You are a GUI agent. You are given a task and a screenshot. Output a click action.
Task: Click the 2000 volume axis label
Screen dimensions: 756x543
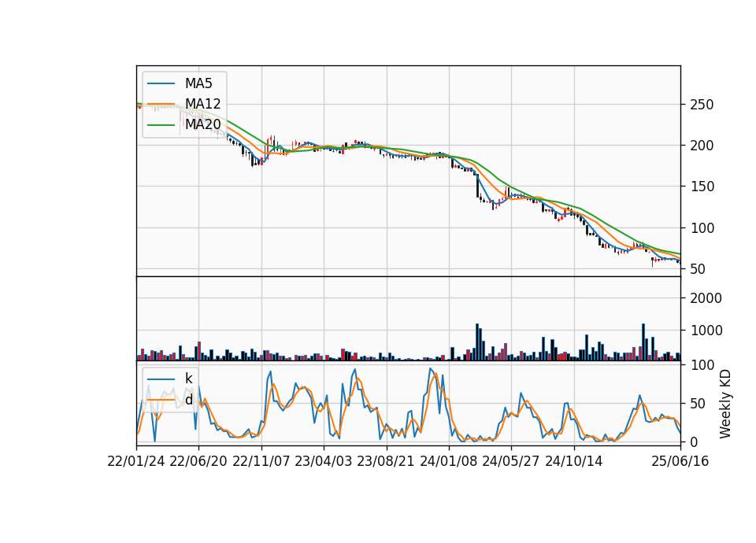706,298
